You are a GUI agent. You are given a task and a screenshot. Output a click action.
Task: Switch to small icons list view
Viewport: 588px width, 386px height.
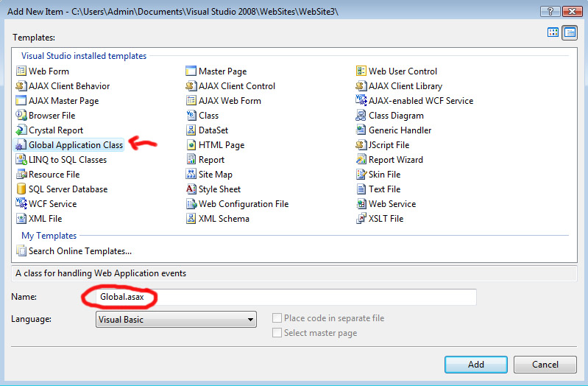point(570,32)
